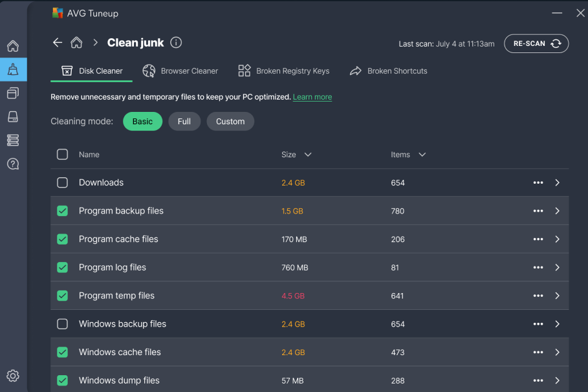
Task: Open the settings gear in the sidebar
Action: coord(13,375)
